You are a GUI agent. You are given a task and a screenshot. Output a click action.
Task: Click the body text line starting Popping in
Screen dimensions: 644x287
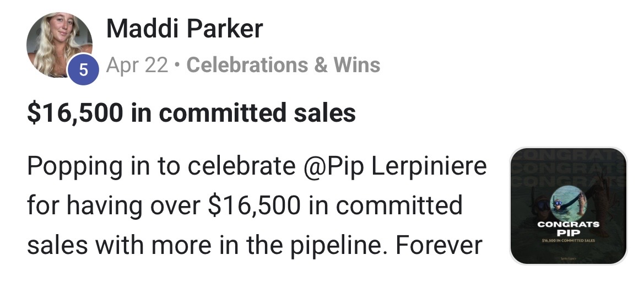tap(257, 166)
